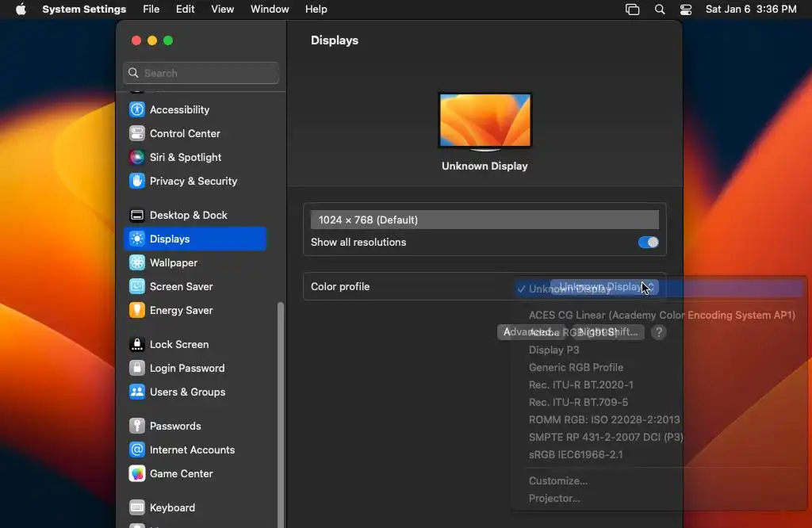Open the File menu
812x528 pixels.
(151, 10)
